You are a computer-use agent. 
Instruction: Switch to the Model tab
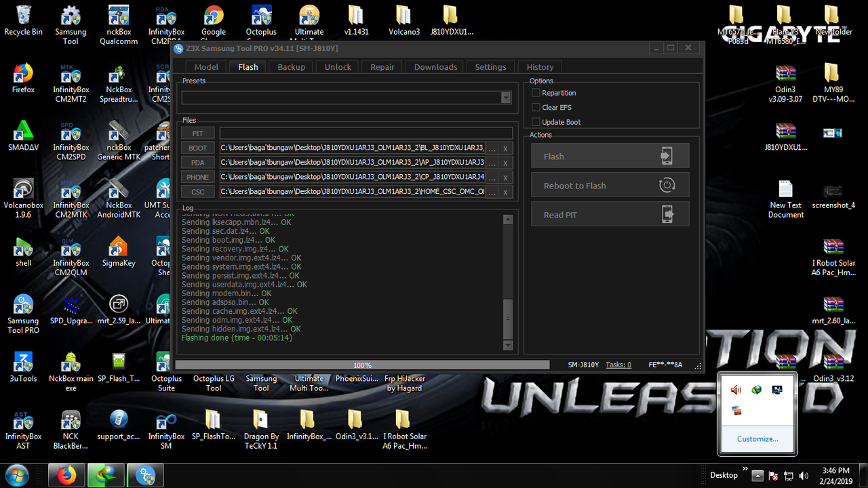tap(206, 67)
